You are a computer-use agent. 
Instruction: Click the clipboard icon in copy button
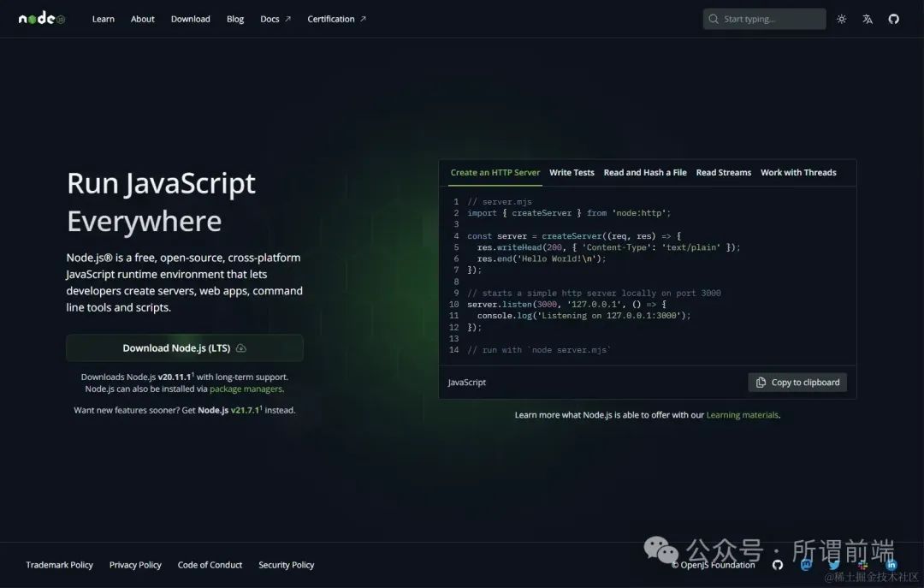point(761,383)
